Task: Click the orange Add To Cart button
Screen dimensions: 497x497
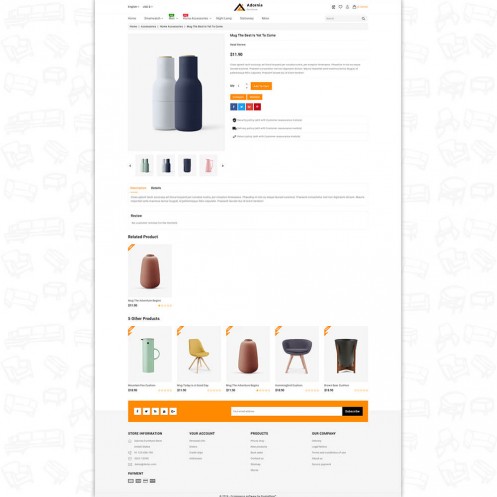Action: coord(261,86)
